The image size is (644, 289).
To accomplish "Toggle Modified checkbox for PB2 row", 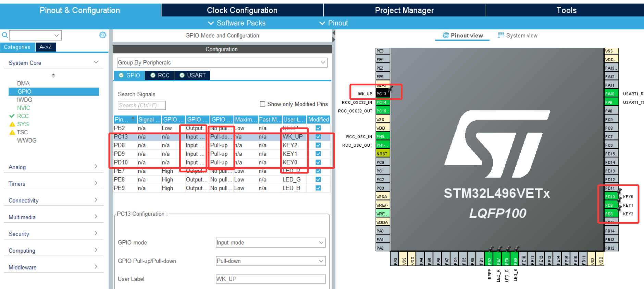I will click(318, 128).
